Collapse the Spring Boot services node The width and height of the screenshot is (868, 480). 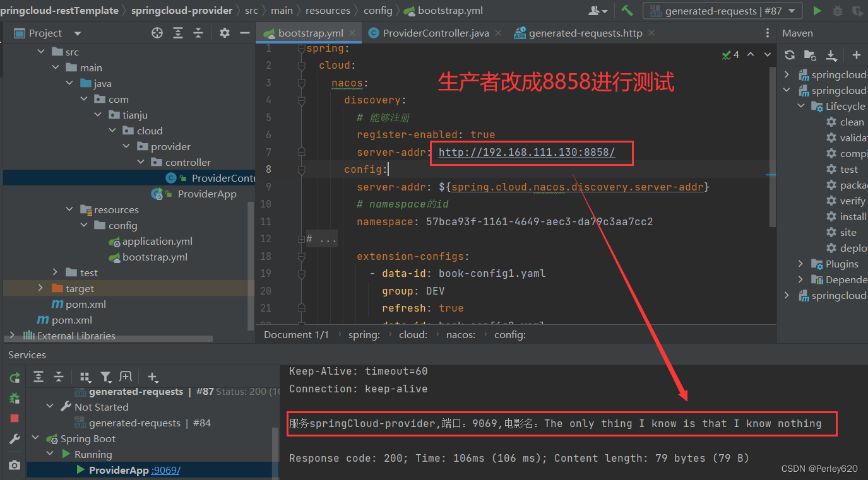(x=37, y=438)
